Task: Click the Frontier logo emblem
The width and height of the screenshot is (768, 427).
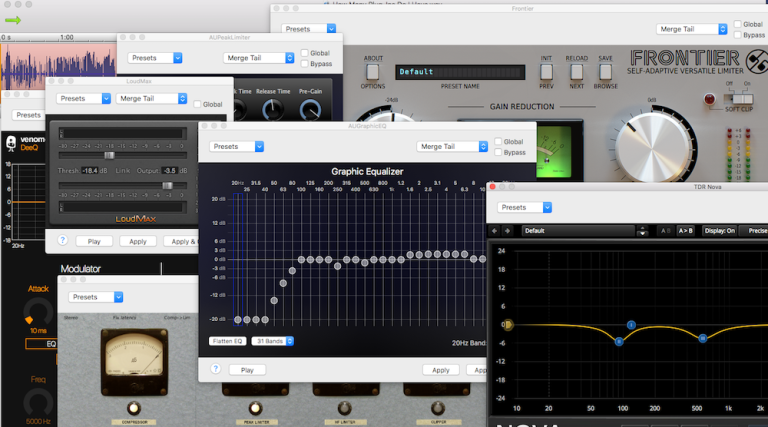Action: tap(757, 62)
